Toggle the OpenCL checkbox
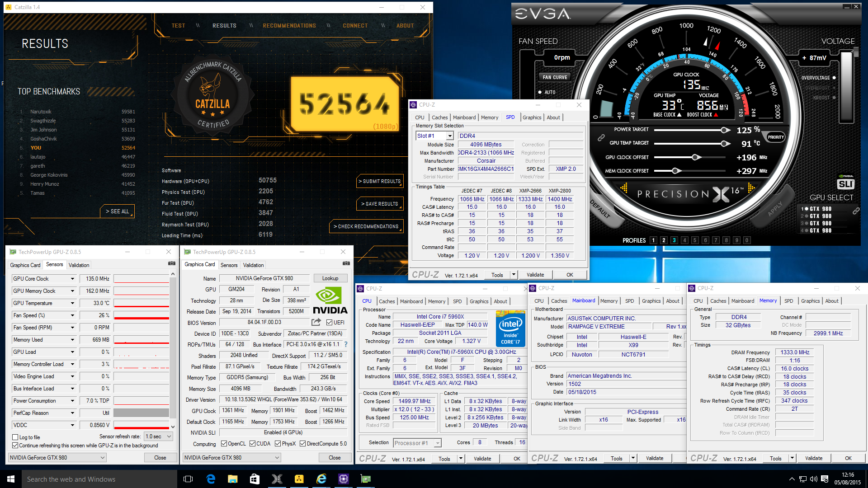 224,444
